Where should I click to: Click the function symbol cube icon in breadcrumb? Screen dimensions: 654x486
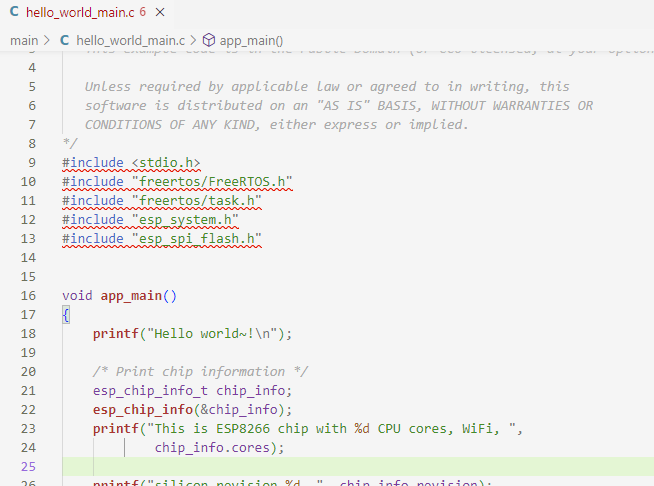[x=209, y=41]
